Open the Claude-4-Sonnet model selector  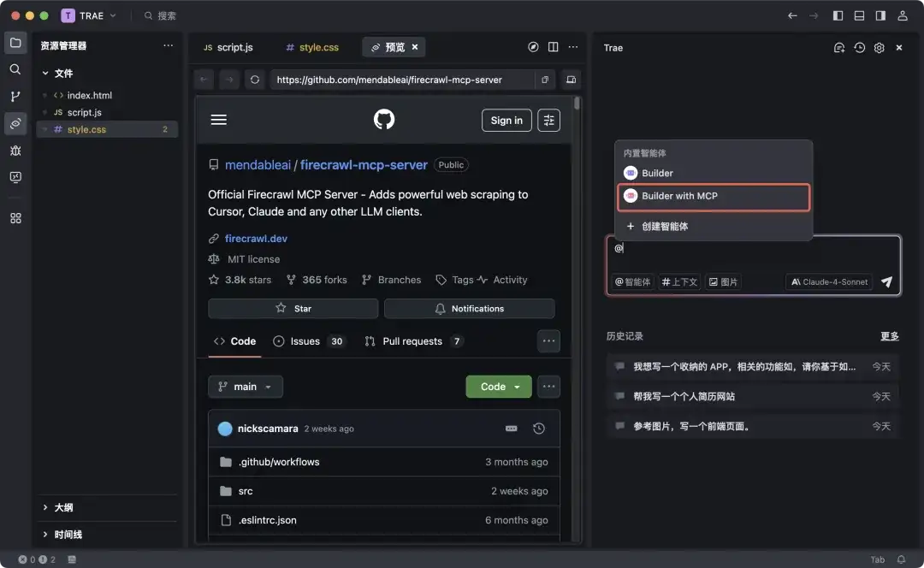click(x=829, y=281)
